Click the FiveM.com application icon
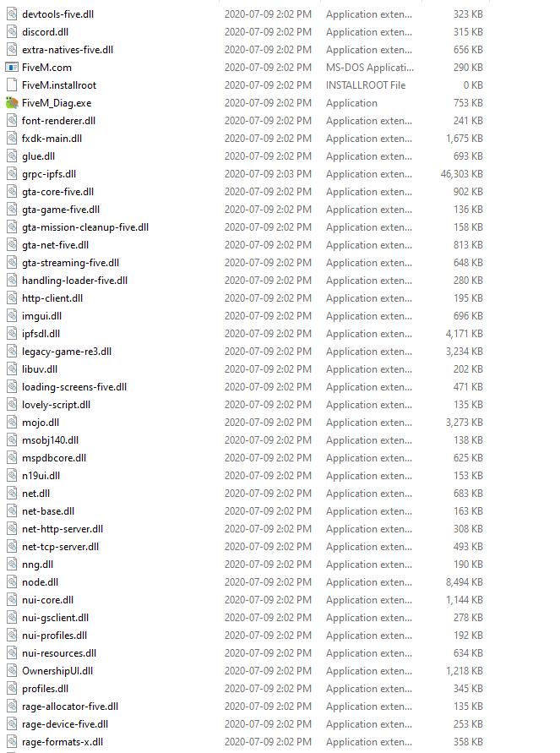 (x=12, y=68)
